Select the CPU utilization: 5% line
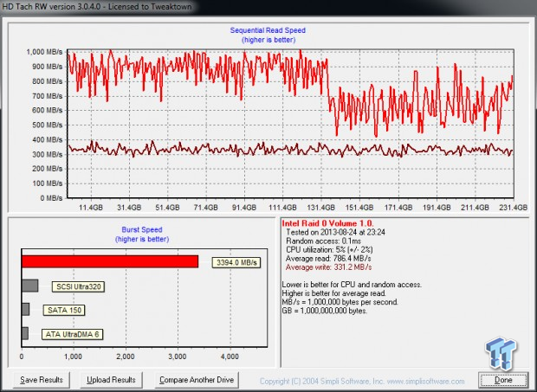Screen dimensions: 537x392 pyautogui.click(x=329, y=250)
